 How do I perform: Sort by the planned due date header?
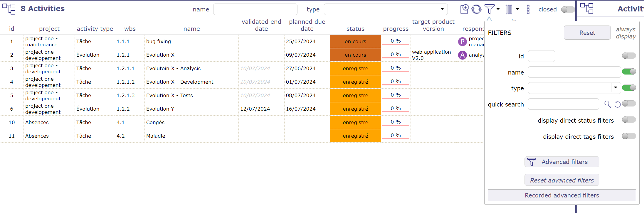point(307,25)
